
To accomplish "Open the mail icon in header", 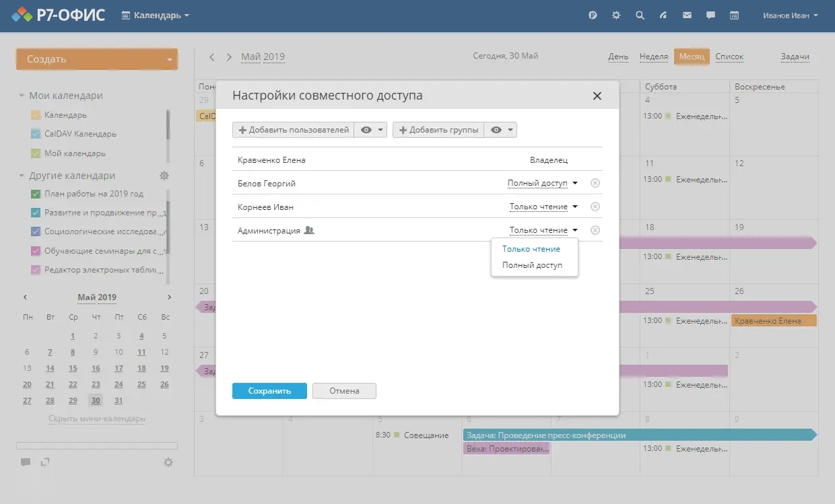I will (x=687, y=15).
